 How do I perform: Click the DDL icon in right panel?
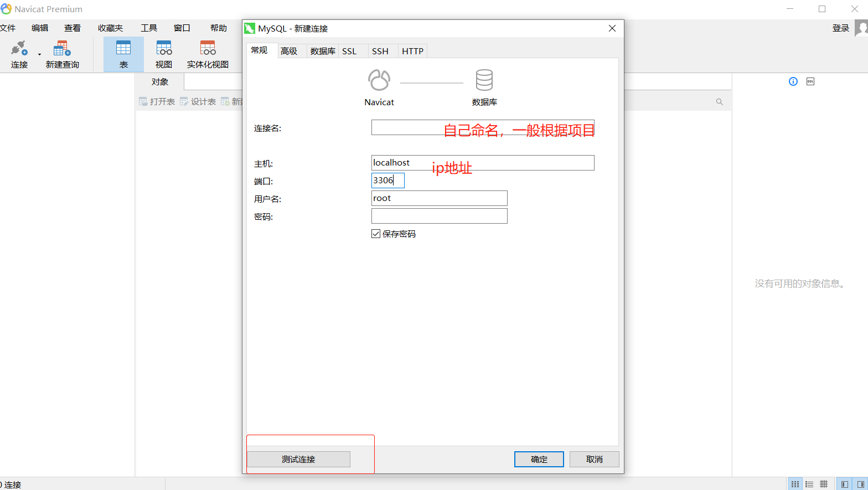(x=810, y=81)
